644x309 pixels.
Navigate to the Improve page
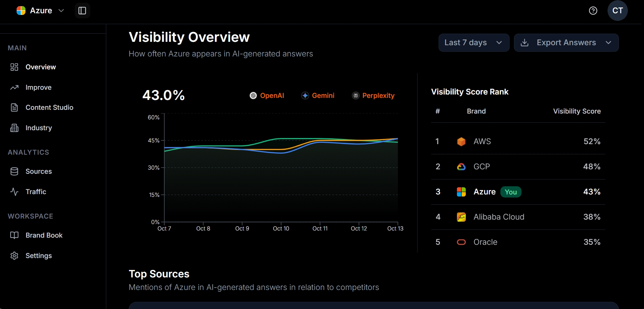pyautogui.click(x=38, y=87)
